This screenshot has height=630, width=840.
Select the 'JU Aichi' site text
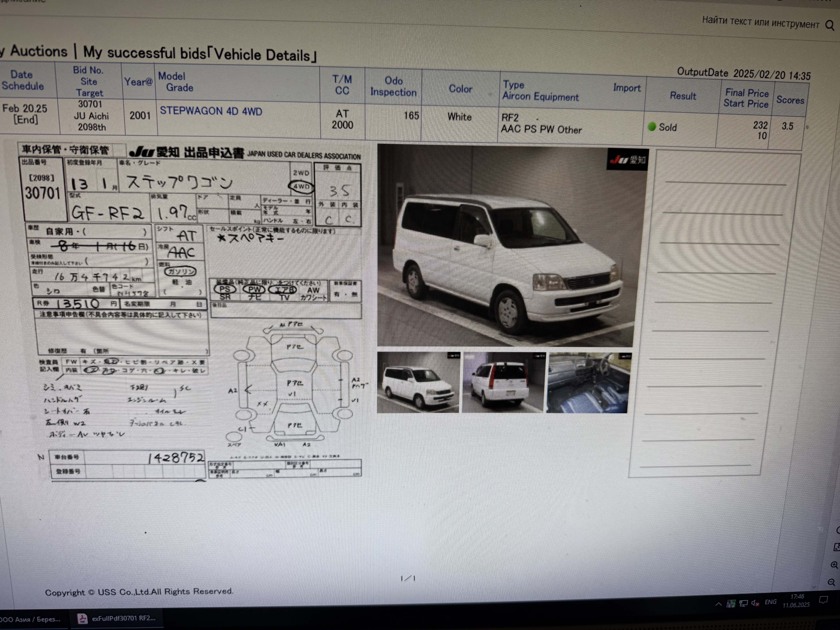[x=91, y=116]
